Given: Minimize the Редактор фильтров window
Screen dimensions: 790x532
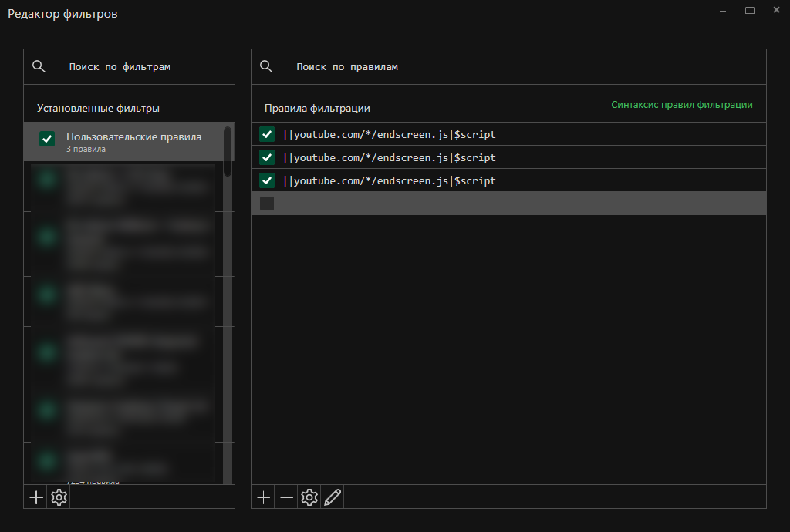Looking at the screenshot, I should click(723, 11).
